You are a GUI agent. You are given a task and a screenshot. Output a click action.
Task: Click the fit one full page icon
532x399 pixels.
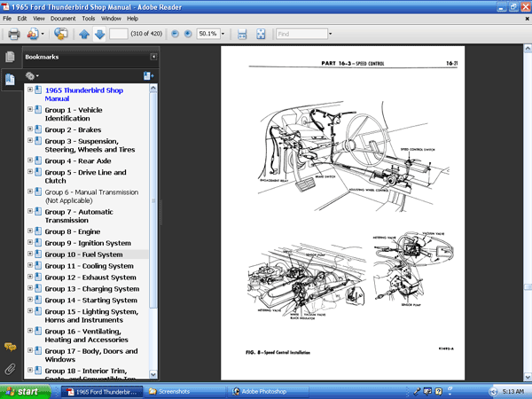pos(261,34)
